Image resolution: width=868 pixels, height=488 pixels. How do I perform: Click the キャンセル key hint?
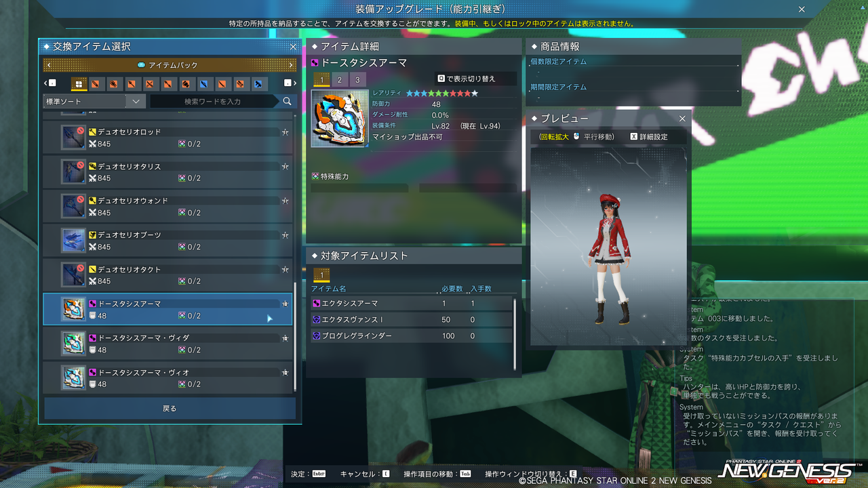click(365, 474)
